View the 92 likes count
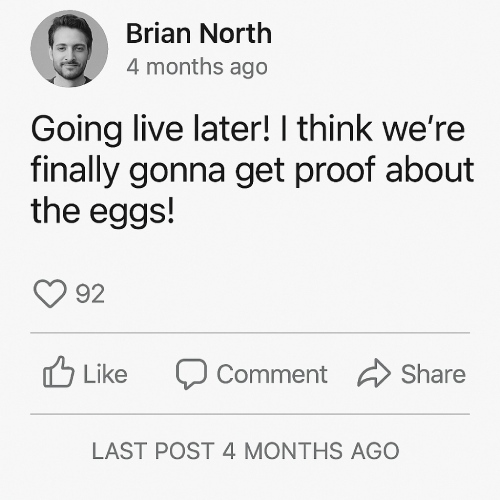The width and height of the screenshot is (500, 500). (x=90, y=294)
